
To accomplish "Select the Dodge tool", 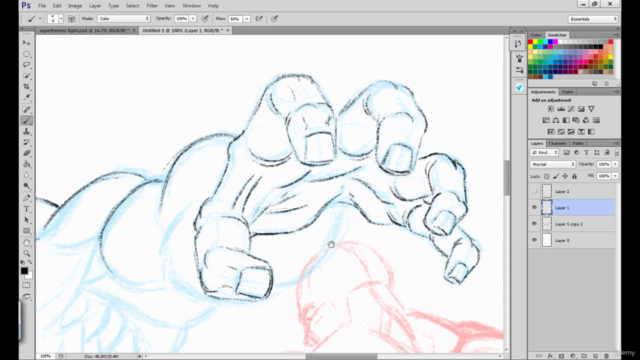I will pos(27,186).
